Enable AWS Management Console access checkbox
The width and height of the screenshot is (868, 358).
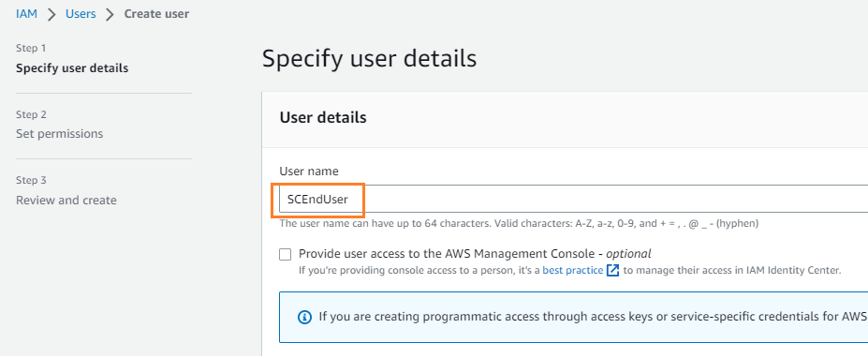click(285, 254)
